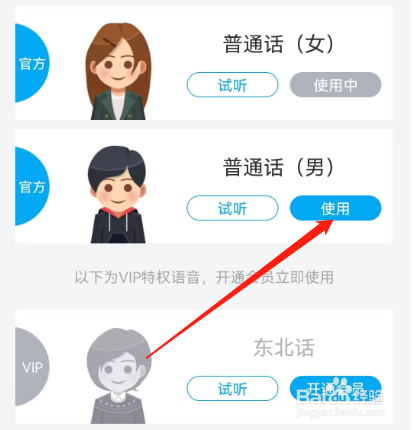Click the greyed 东北话 voice title
This screenshot has height=430, width=413.
pyautogui.click(x=284, y=347)
